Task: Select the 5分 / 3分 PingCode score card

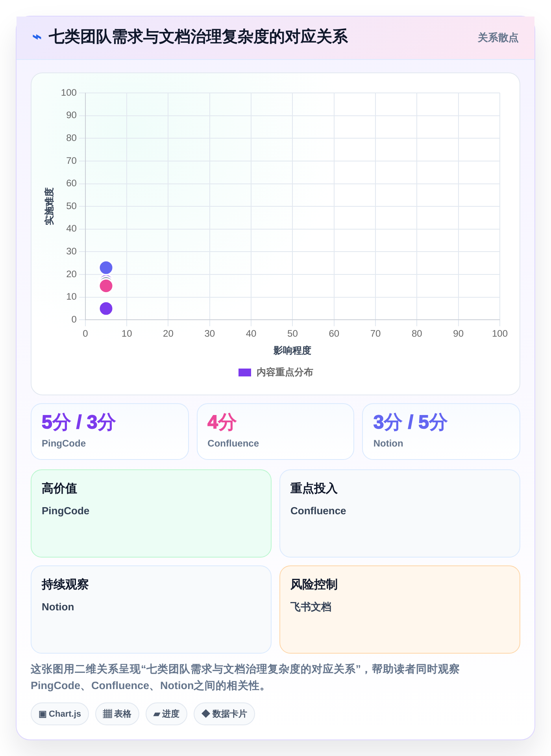Action: [x=110, y=432]
